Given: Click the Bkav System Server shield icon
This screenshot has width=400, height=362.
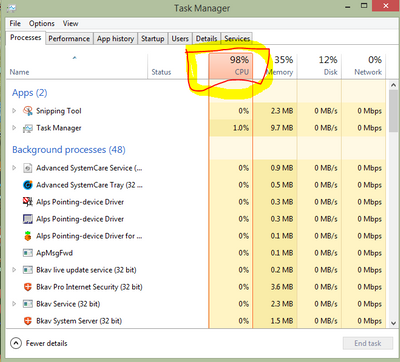Looking at the screenshot, I should [x=28, y=321].
